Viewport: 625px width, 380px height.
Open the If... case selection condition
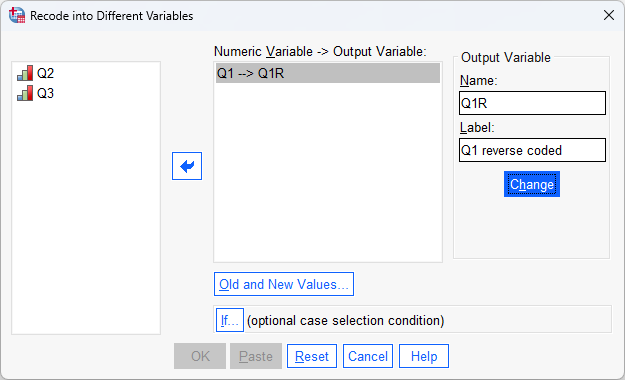click(230, 320)
